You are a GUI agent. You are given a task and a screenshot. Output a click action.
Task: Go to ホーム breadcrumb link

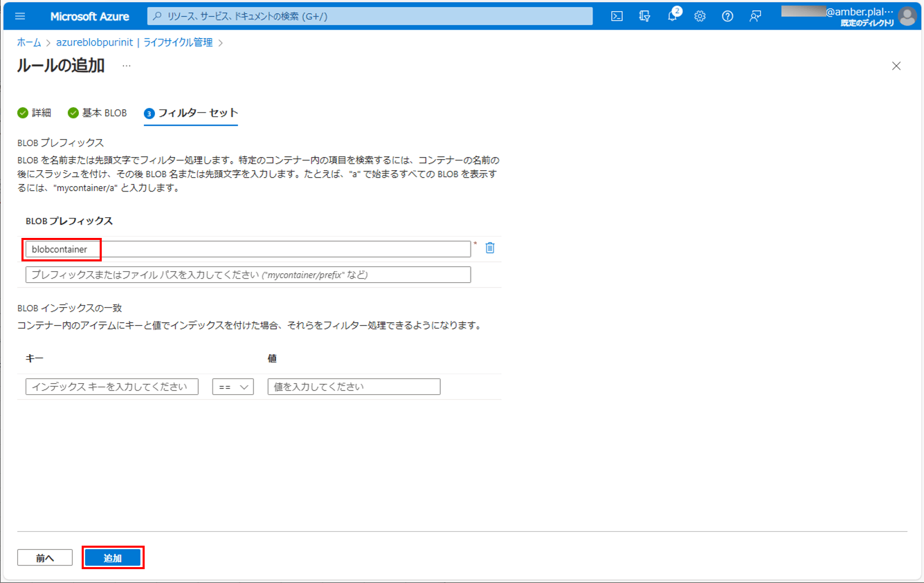(x=29, y=43)
